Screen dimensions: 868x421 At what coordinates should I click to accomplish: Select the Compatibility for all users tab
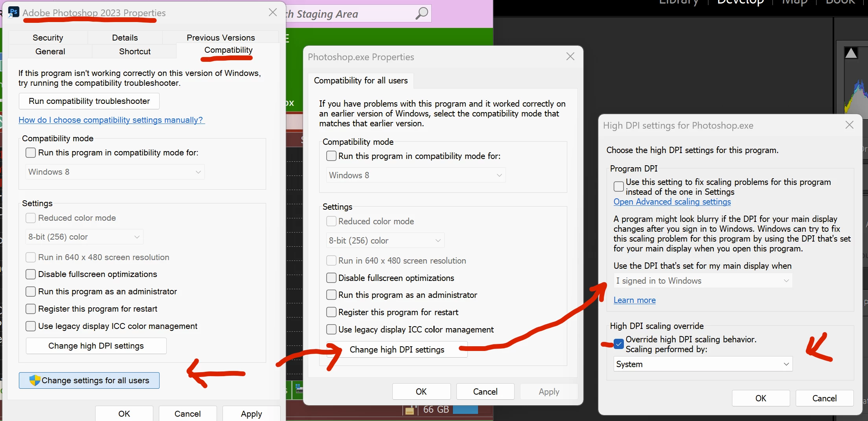361,80
